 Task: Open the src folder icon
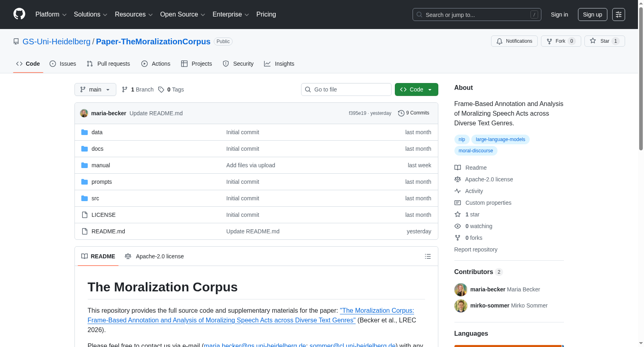(85, 198)
